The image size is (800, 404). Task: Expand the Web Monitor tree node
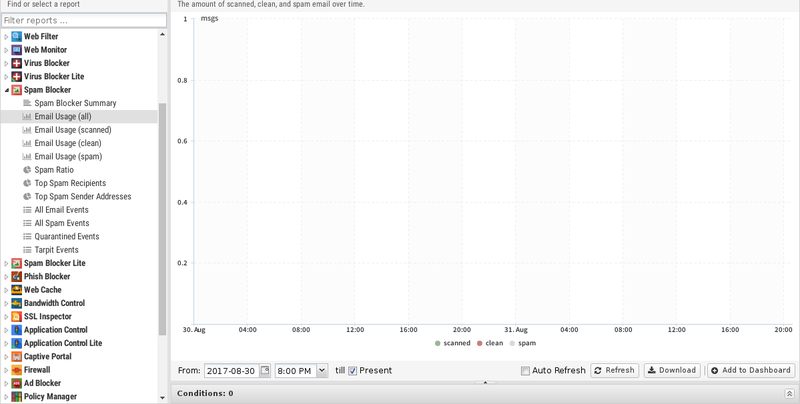6,50
